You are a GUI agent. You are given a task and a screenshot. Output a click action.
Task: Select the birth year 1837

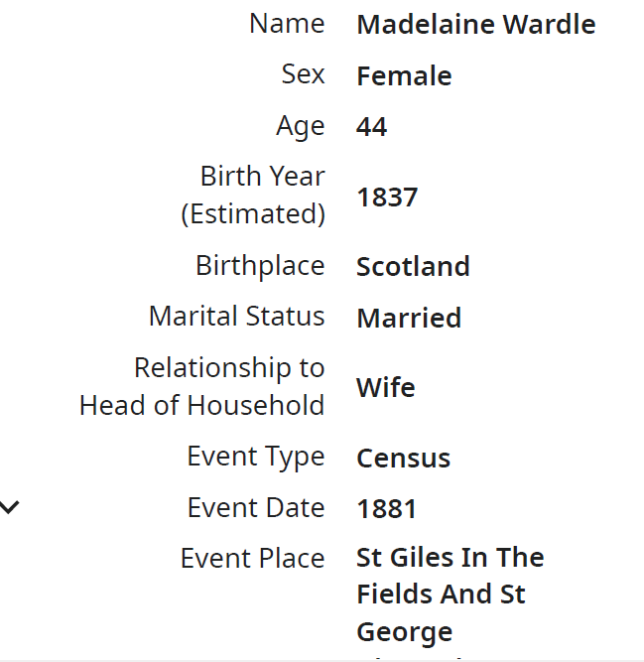[387, 197]
